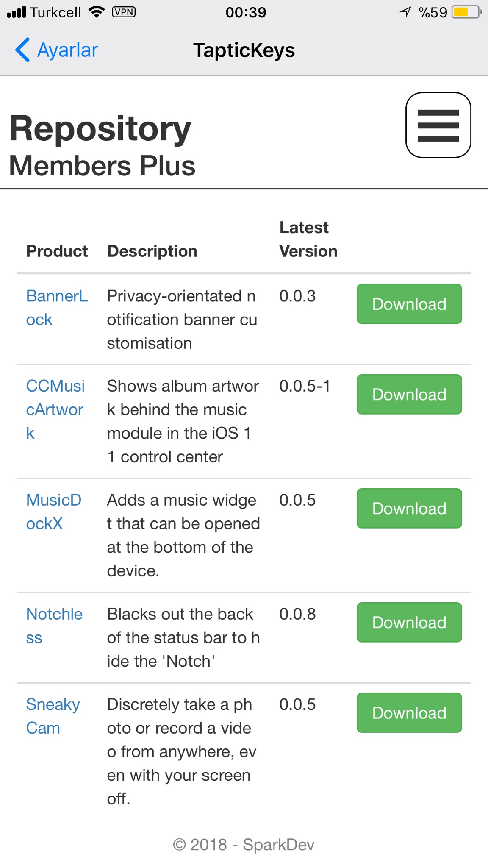
Task: Tap the cellular signal bars
Action: tap(17, 12)
